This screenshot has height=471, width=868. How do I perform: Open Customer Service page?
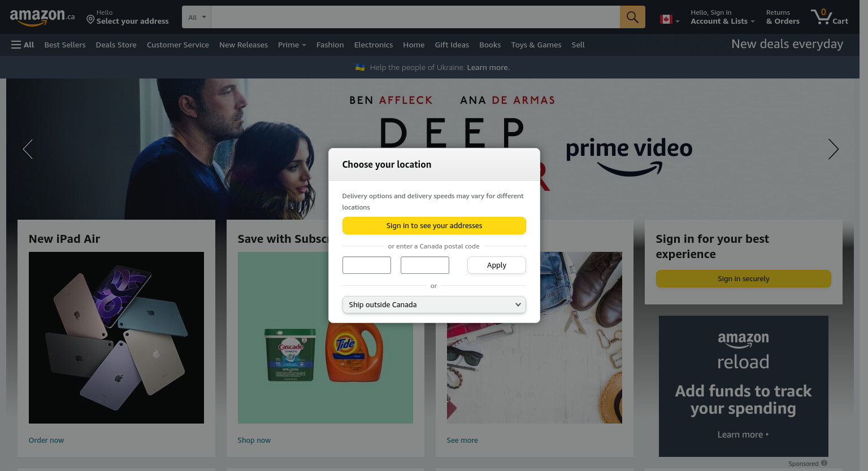[x=177, y=45]
